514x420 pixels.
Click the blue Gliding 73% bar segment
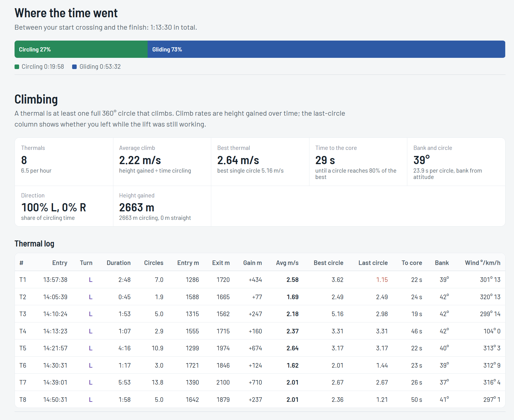pyautogui.click(x=326, y=49)
